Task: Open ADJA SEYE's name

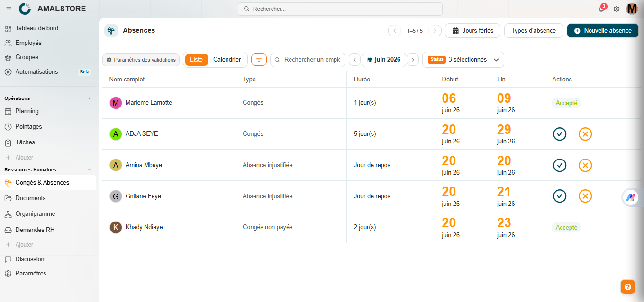Action: click(x=142, y=134)
